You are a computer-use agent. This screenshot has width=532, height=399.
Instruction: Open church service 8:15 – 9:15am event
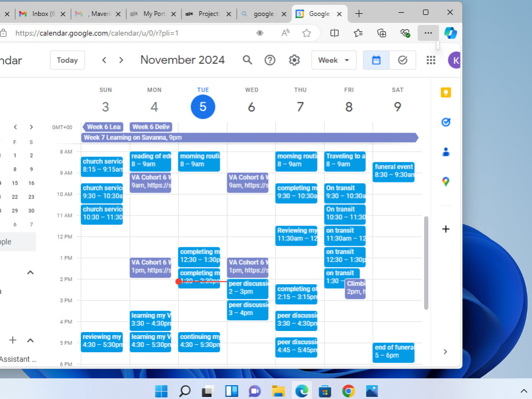102,167
